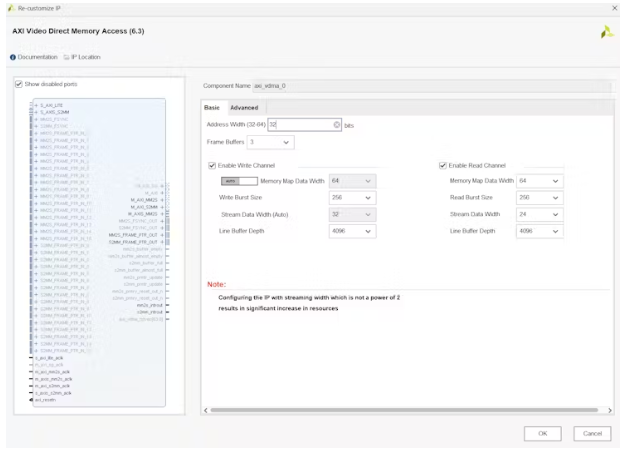Click the OK button
Image resolution: width=625 pixels, height=456 pixels.
pos(542,433)
